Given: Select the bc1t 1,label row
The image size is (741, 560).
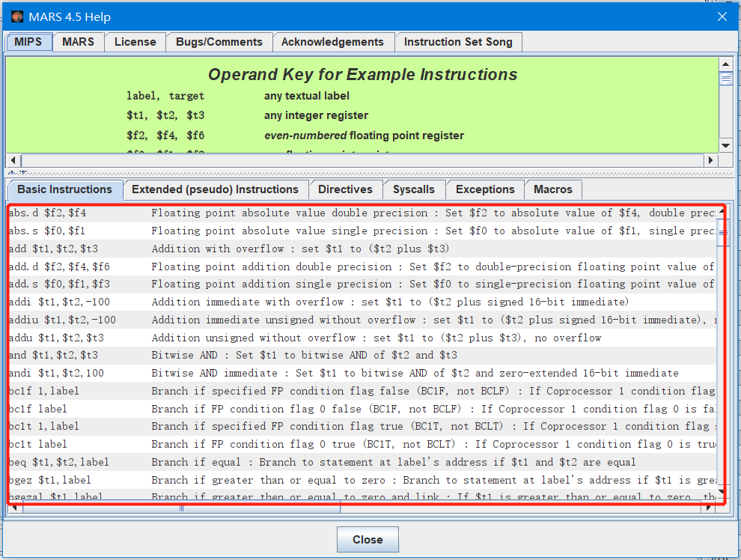Looking at the screenshot, I should click(362, 426).
